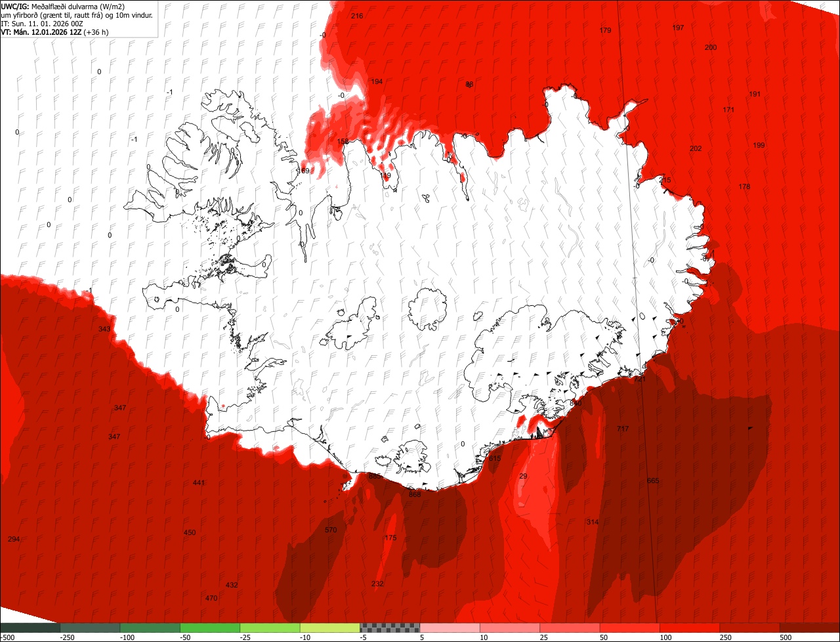Click the legend swatch between 100 and 250
This screenshot has height=642, width=840.
[x=690, y=627]
